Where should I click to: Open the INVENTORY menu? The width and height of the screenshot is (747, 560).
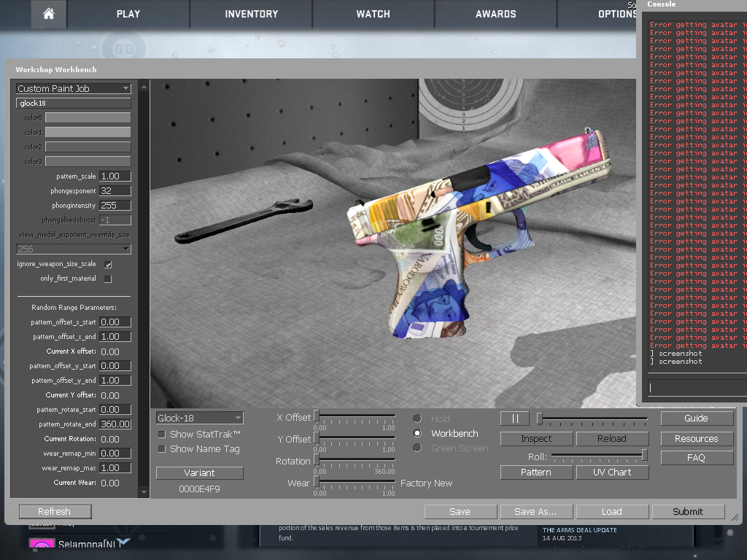pyautogui.click(x=251, y=14)
